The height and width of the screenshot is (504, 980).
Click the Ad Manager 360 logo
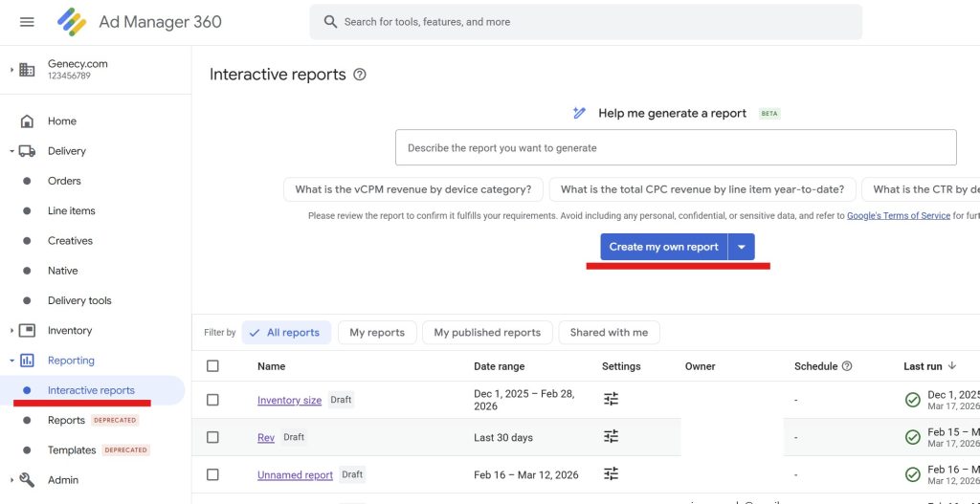tap(72, 22)
